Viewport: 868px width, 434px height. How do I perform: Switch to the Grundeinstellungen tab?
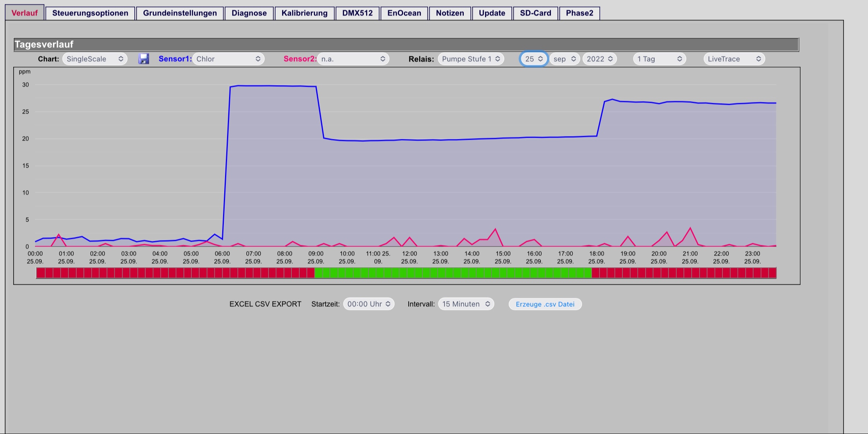(x=180, y=13)
